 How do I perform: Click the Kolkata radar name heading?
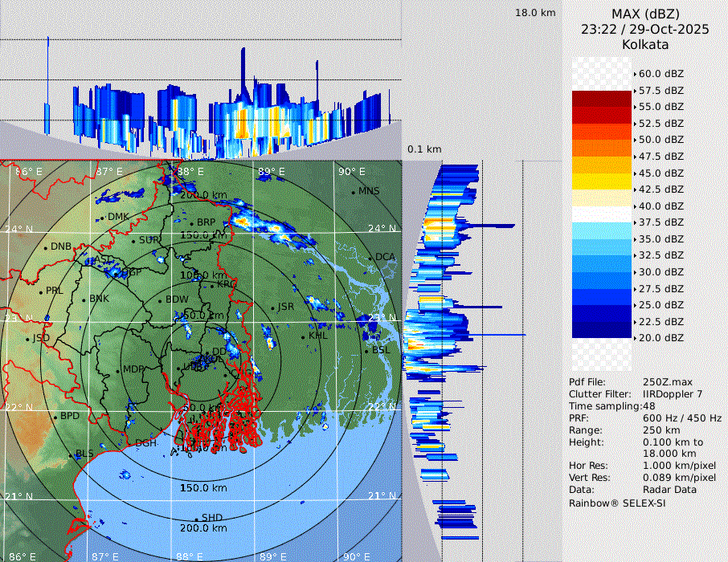[645, 44]
